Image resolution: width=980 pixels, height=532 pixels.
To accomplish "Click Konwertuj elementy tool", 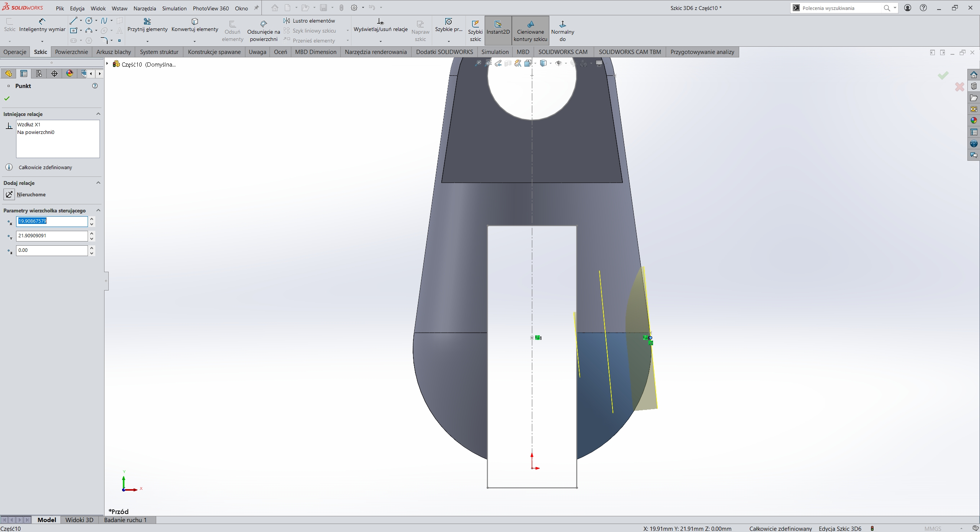I will pos(195,25).
